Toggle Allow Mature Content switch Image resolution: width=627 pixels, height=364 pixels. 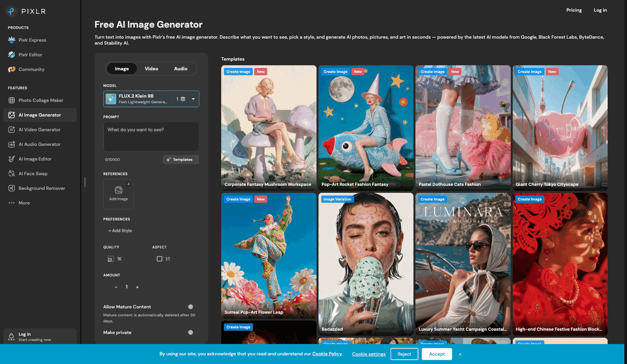point(190,307)
